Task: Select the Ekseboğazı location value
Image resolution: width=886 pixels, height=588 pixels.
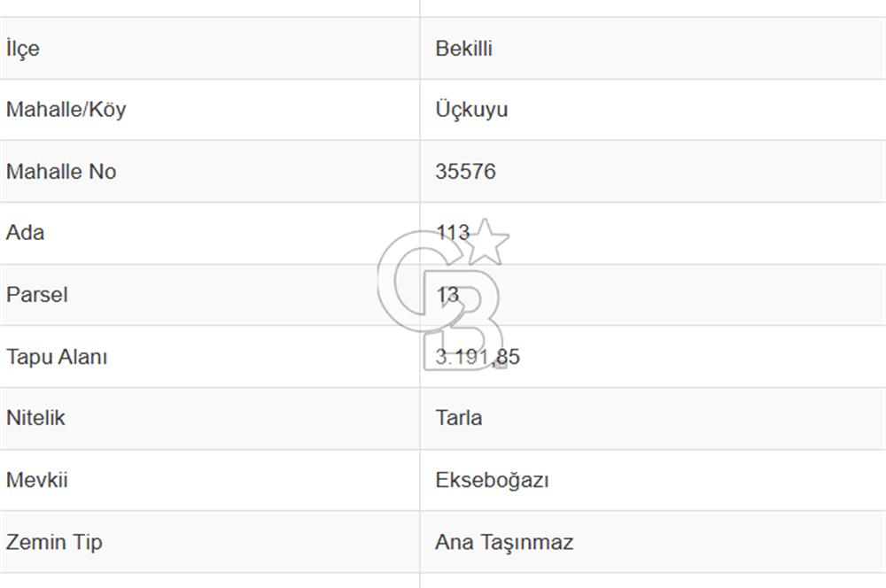Action: [492, 480]
